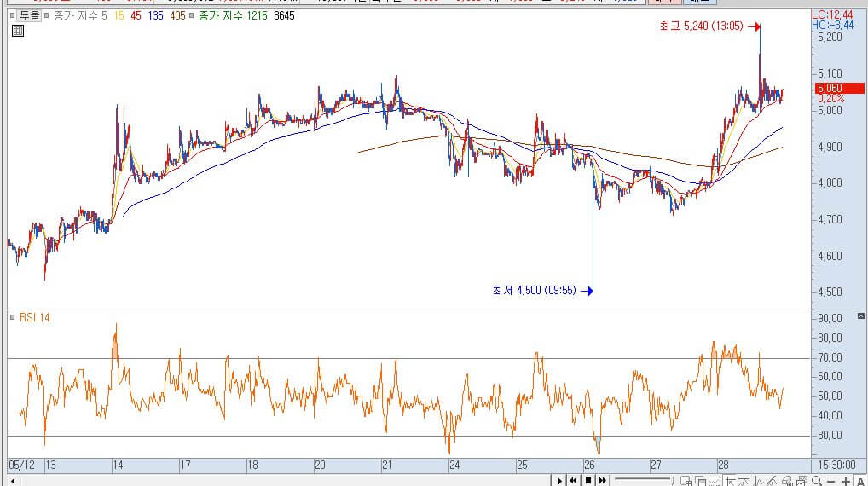The width and height of the screenshot is (868, 486).
Task: Click the 14 date marker on the time axis
Action: [x=118, y=465]
